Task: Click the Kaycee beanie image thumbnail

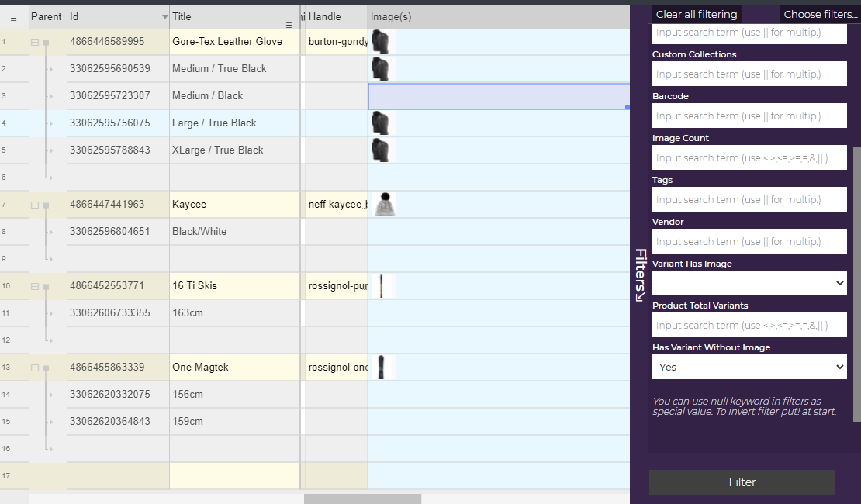Action: 384,205
